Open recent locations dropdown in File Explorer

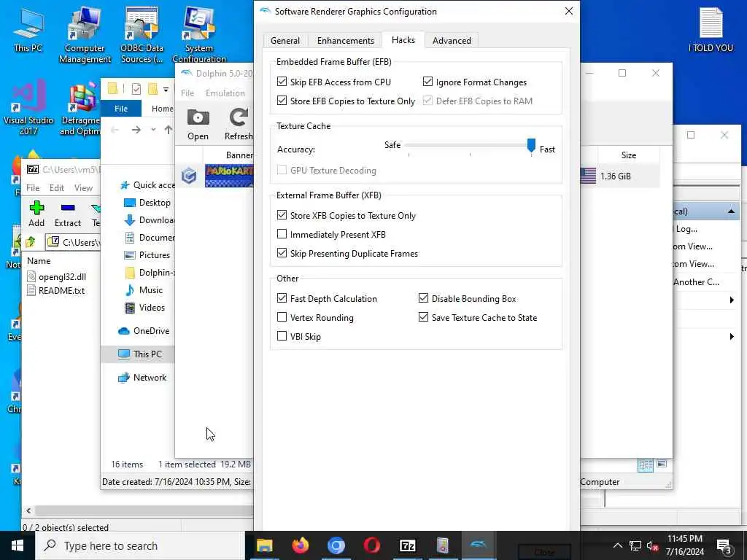pyautogui.click(x=153, y=130)
